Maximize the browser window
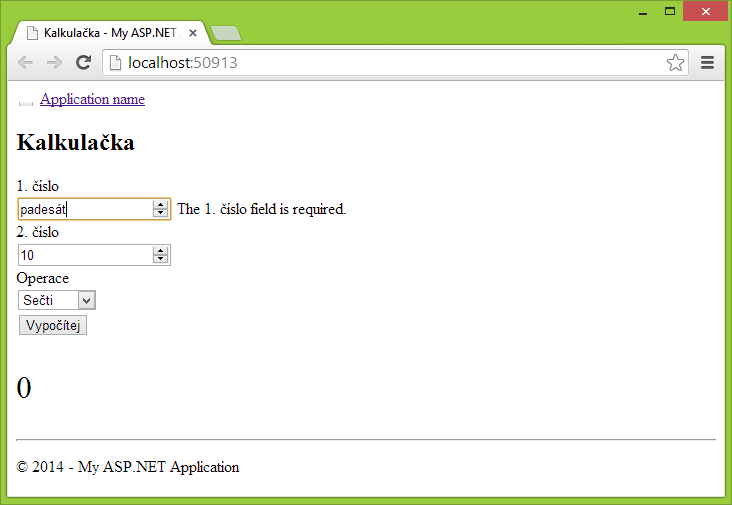 pyautogui.click(x=670, y=11)
